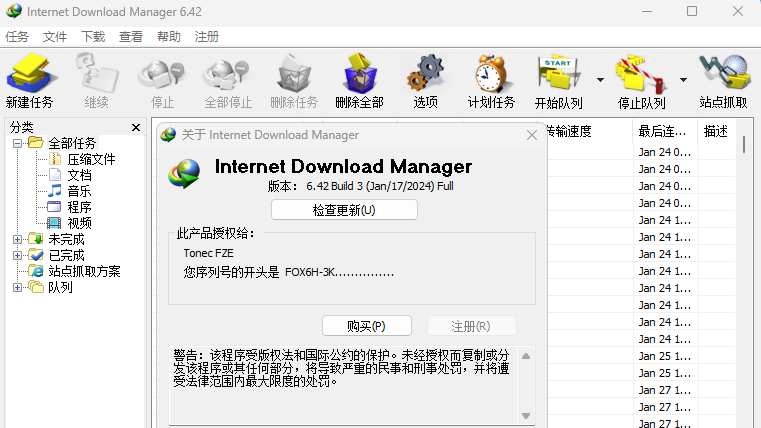Click IDM logo in about dialog
This screenshot has height=428, width=761.
pyautogui.click(x=184, y=174)
